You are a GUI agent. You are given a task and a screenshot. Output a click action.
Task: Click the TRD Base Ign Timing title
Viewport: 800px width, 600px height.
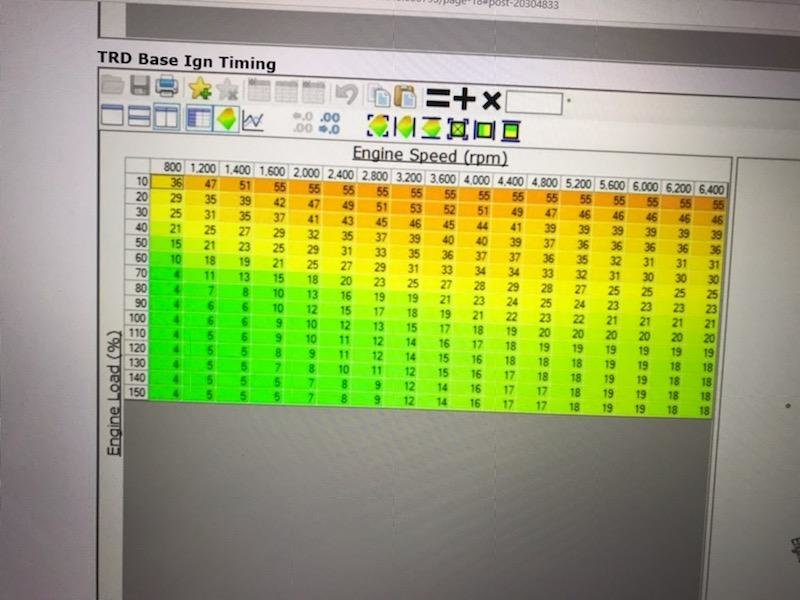pos(187,61)
